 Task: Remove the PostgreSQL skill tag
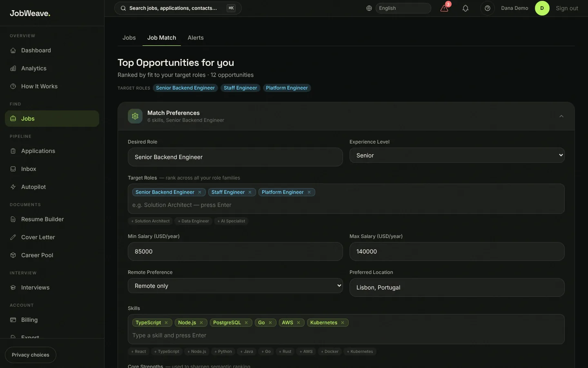(x=246, y=323)
